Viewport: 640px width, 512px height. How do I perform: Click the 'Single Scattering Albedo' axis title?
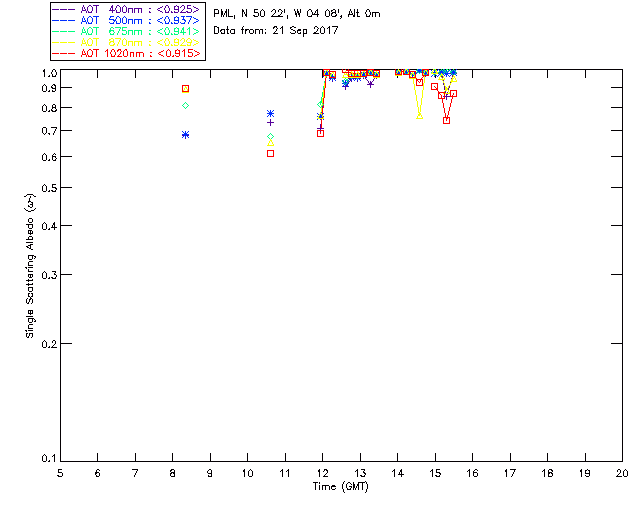30,266
